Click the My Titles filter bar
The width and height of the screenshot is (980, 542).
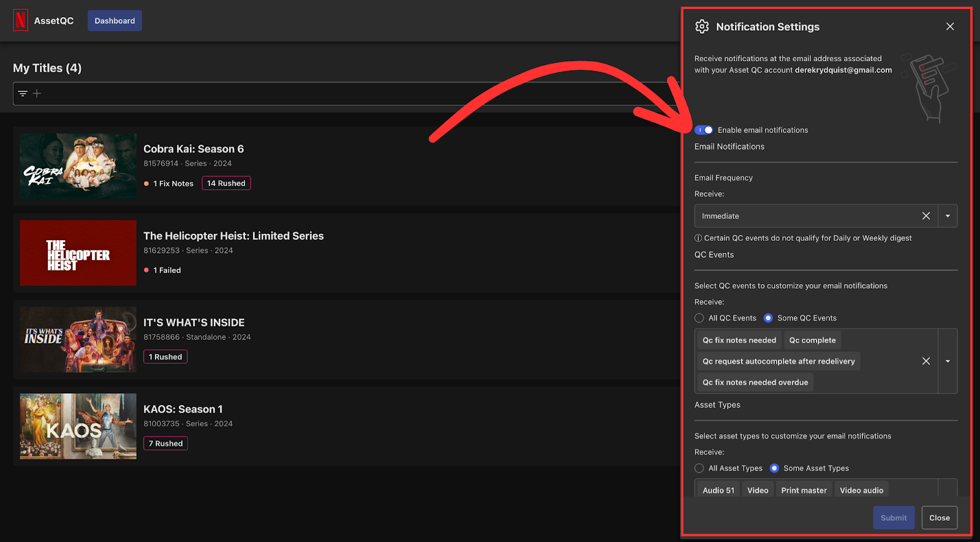(346, 94)
